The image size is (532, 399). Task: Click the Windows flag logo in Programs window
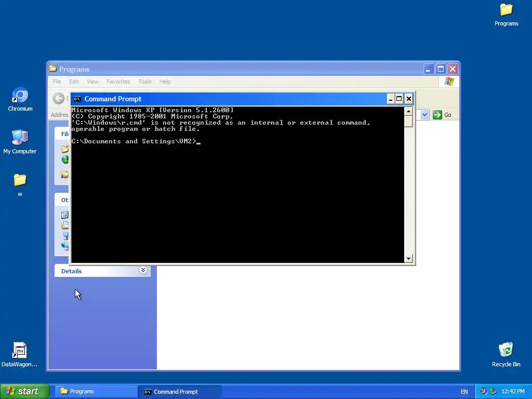tap(449, 82)
